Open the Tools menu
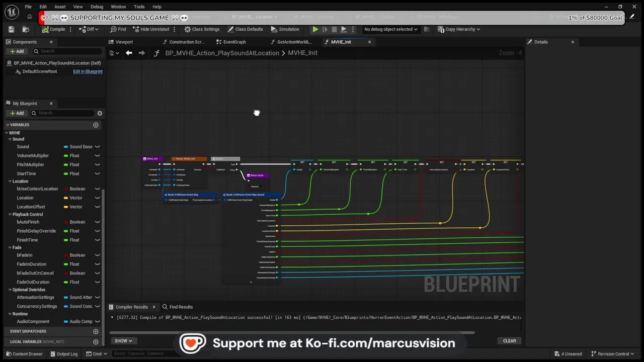 (139, 7)
